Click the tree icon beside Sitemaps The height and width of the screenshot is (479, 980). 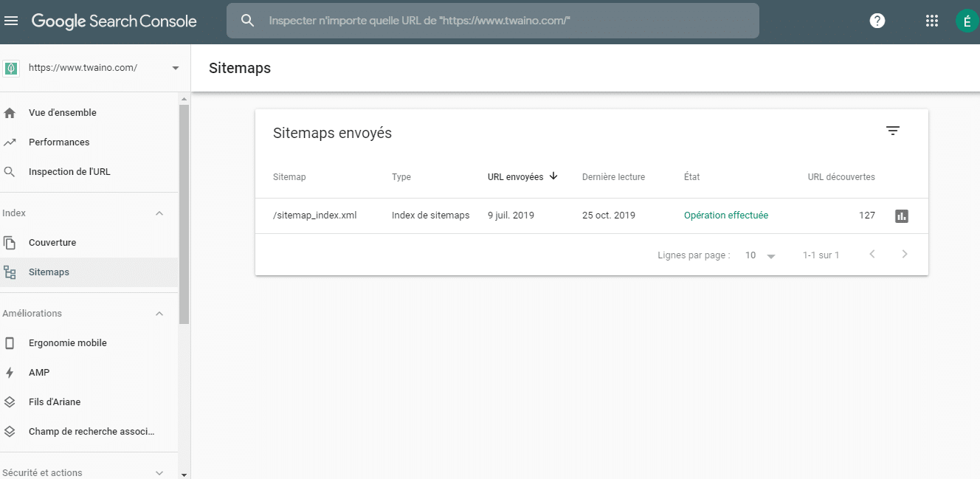[10, 272]
